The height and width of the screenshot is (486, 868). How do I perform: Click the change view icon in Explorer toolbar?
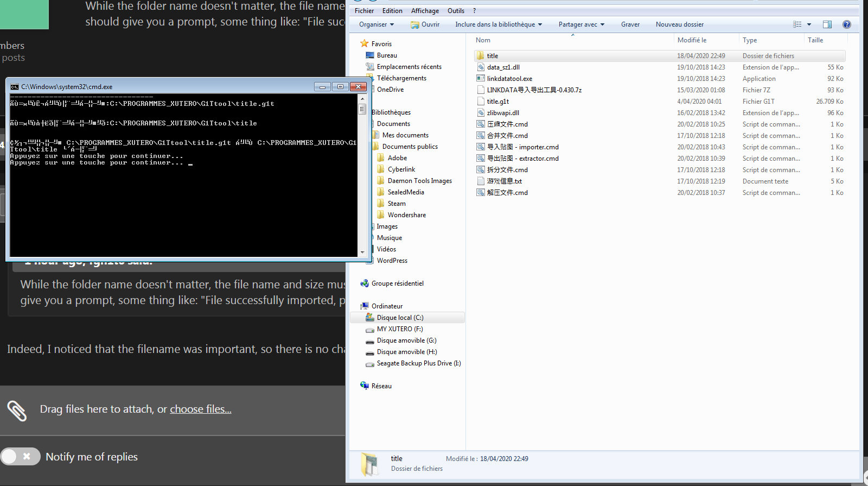click(797, 24)
